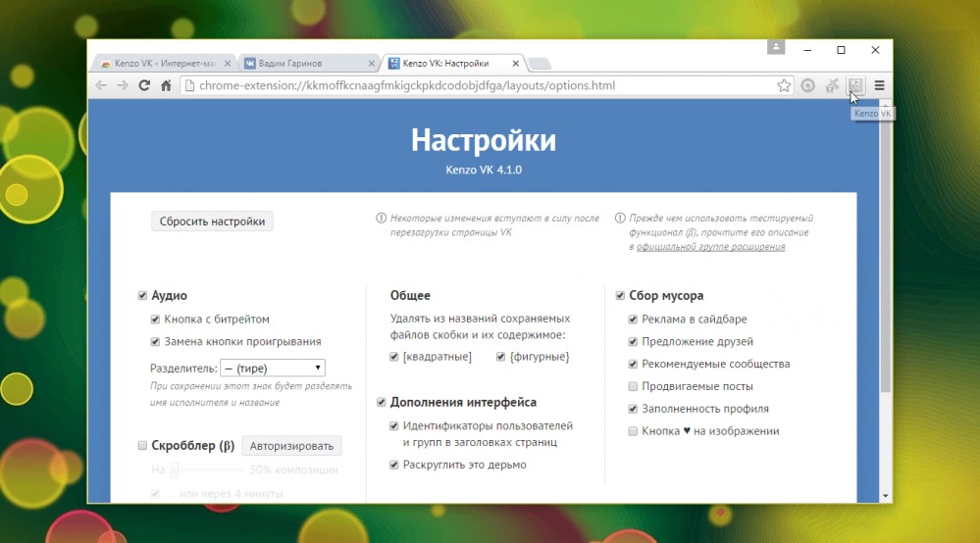Viewport: 980px width, 543px height.
Task: Open the Chrome hamburger menu
Action: point(879,85)
